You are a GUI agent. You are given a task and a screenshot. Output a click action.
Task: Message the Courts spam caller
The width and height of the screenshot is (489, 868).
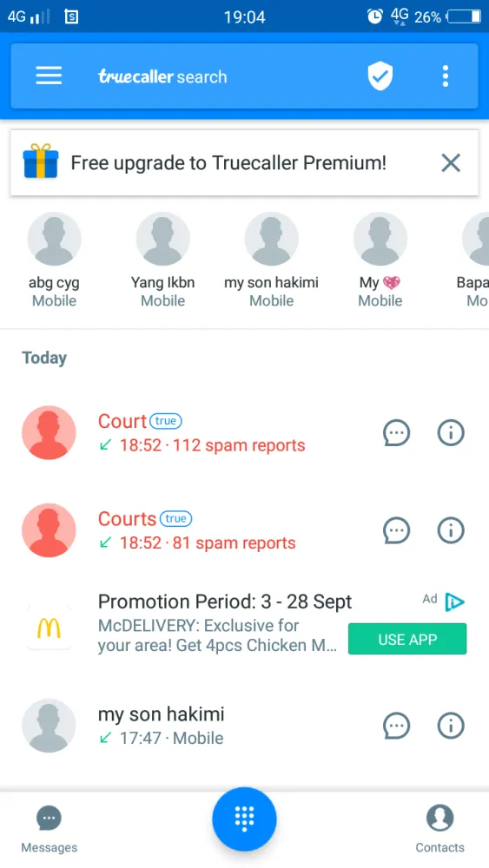397,530
